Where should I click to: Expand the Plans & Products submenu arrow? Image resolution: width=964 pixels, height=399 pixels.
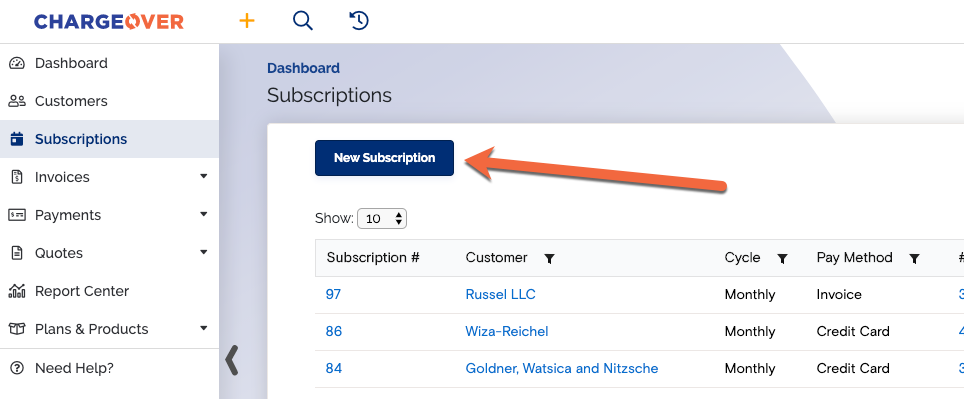(x=204, y=328)
